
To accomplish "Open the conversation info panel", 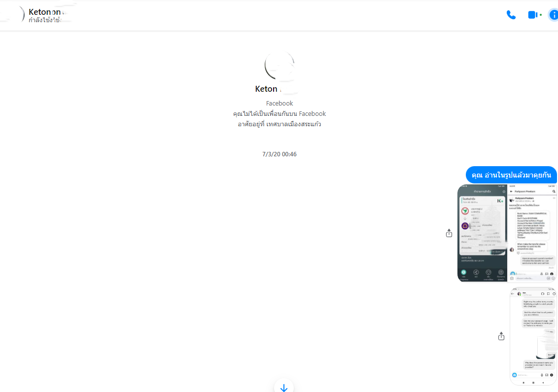I will tap(554, 15).
